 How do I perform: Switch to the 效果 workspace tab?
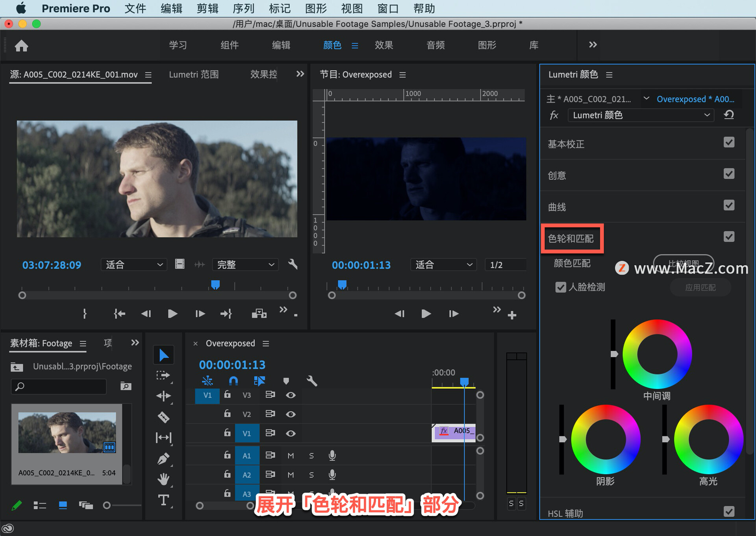(x=384, y=45)
